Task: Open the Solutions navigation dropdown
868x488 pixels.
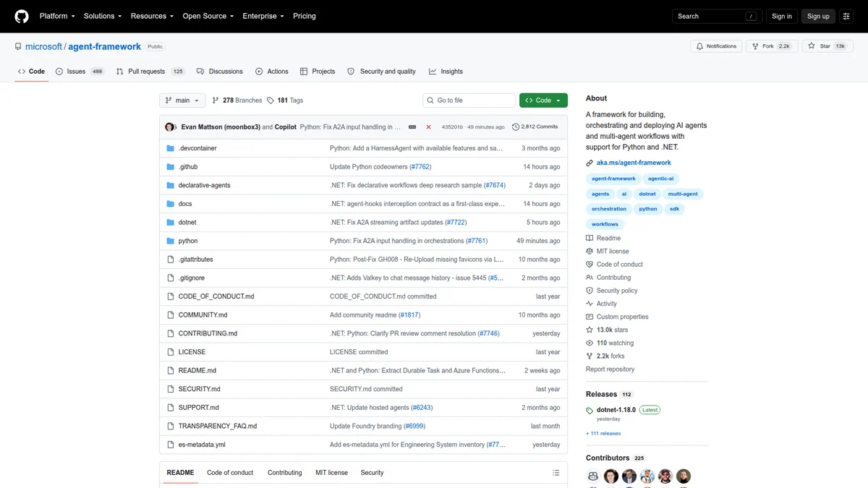Action: [103, 16]
